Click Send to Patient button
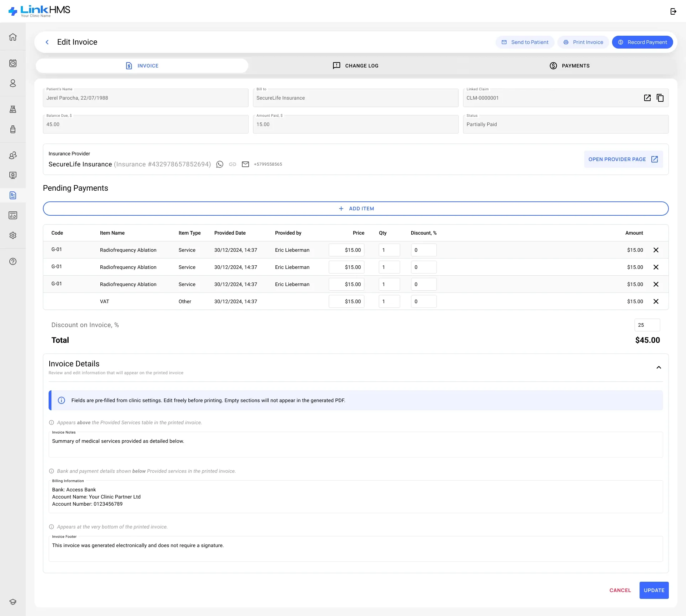Screen dimensions: 686x616 [x=525, y=42]
